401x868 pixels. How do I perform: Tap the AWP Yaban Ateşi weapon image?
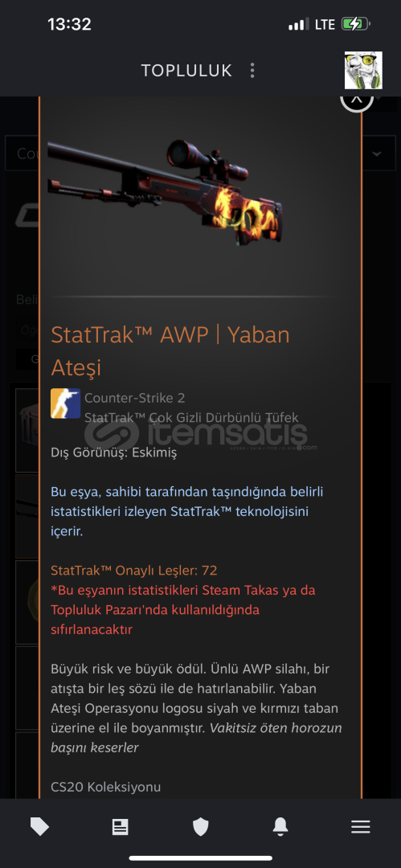(x=165, y=191)
